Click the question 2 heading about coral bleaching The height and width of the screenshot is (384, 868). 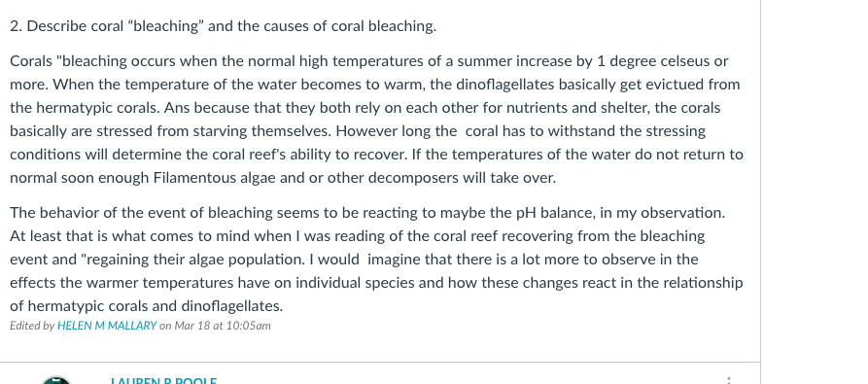tap(224, 26)
